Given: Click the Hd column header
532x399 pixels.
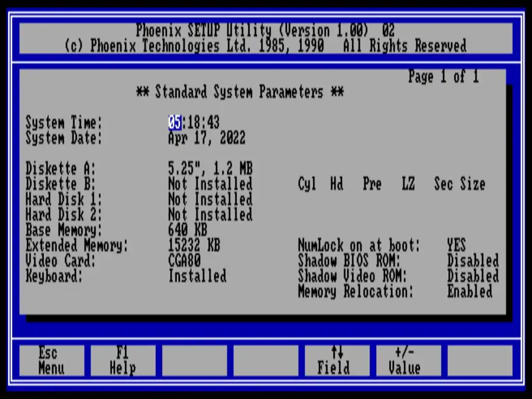Looking at the screenshot, I should (x=337, y=184).
